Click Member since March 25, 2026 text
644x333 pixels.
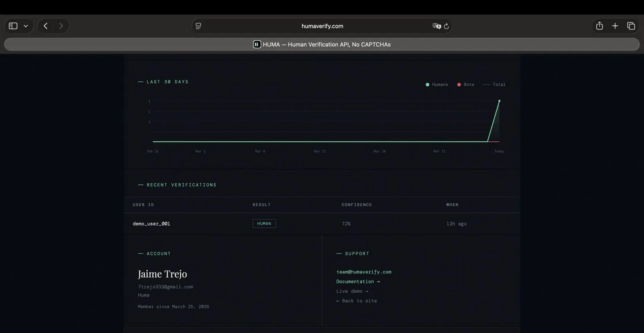pos(173,307)
